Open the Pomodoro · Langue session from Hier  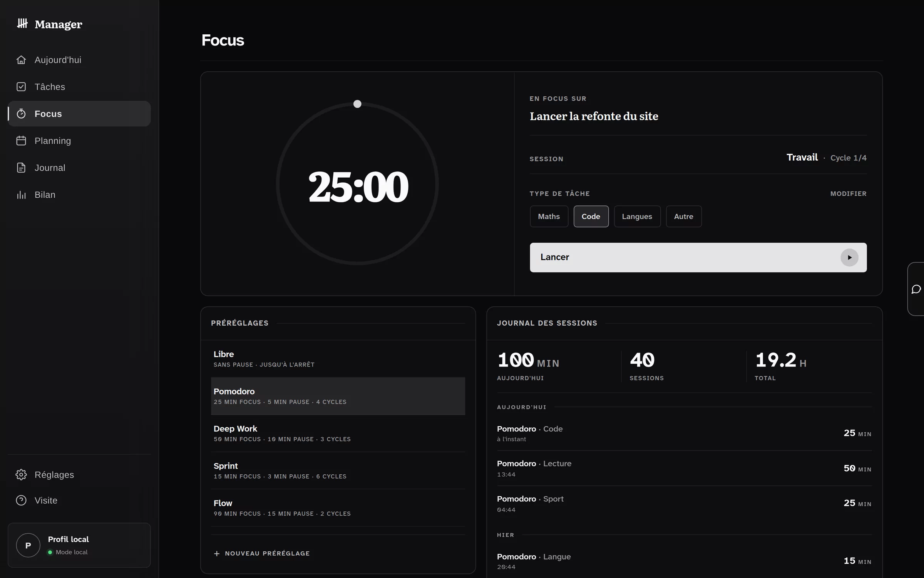684,561
